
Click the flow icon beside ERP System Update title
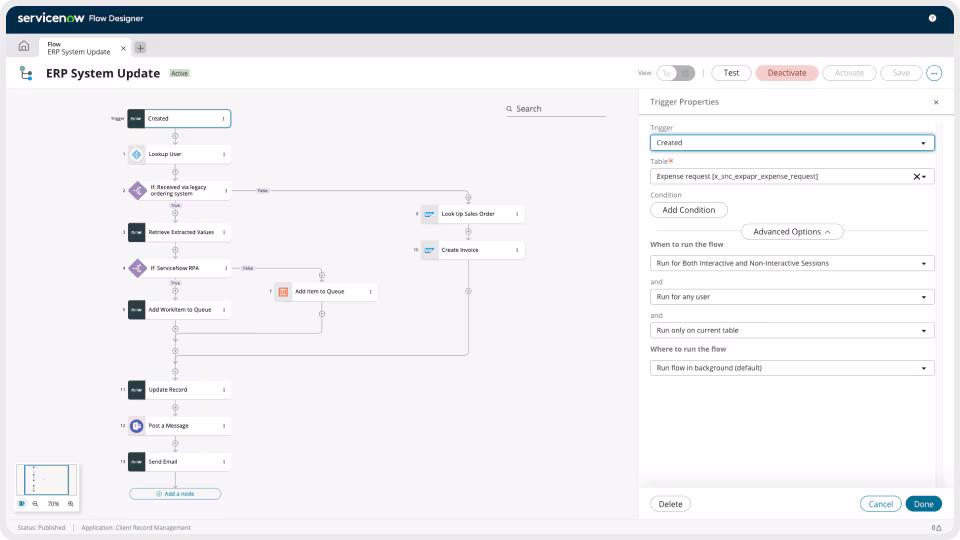click(x=26, y=73)
